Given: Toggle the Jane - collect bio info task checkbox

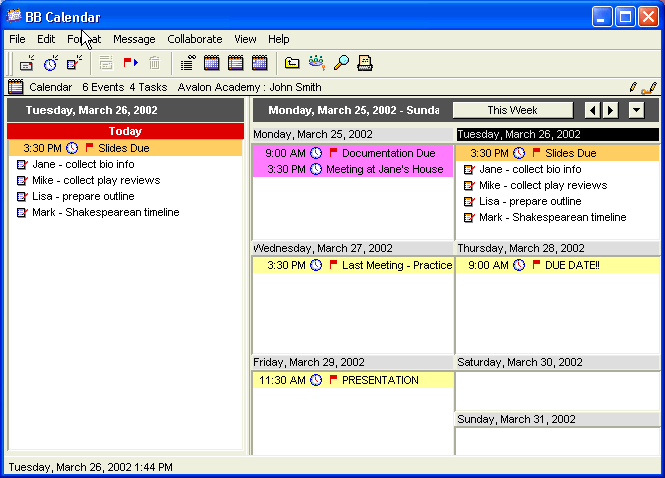Looking at the screenshot, I should [x=22, y=164].
